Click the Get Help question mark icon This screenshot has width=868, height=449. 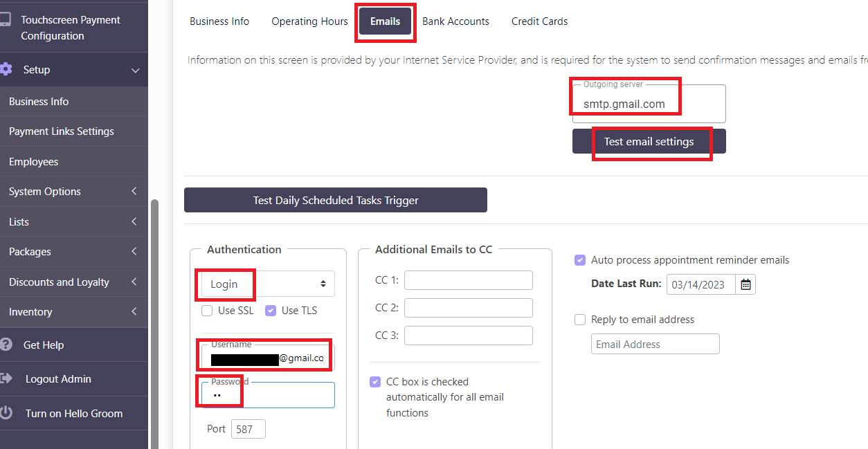pyautogui.click(x=6, y=345)
